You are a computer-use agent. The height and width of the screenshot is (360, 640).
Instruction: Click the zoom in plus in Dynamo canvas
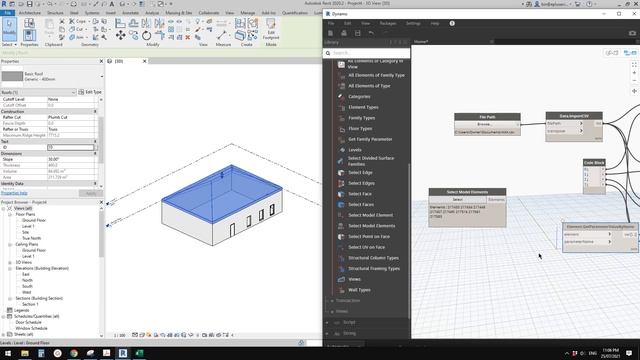pos(634,73)
